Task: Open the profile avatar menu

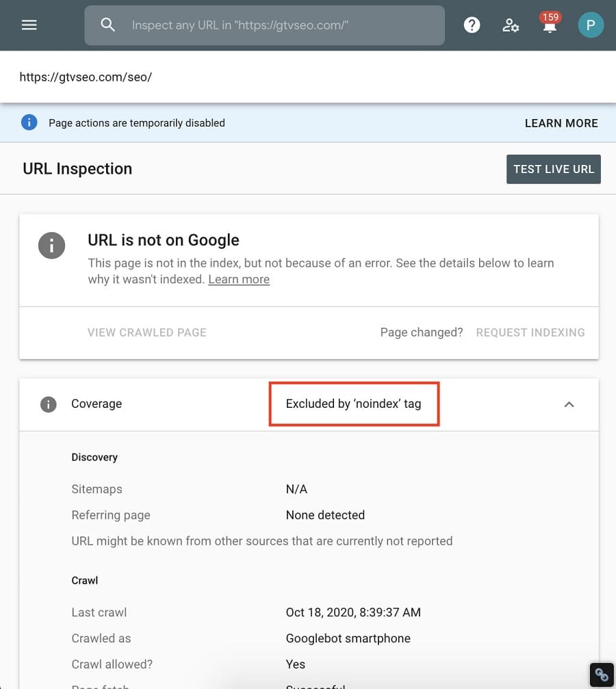Action: tap(590, 25)
